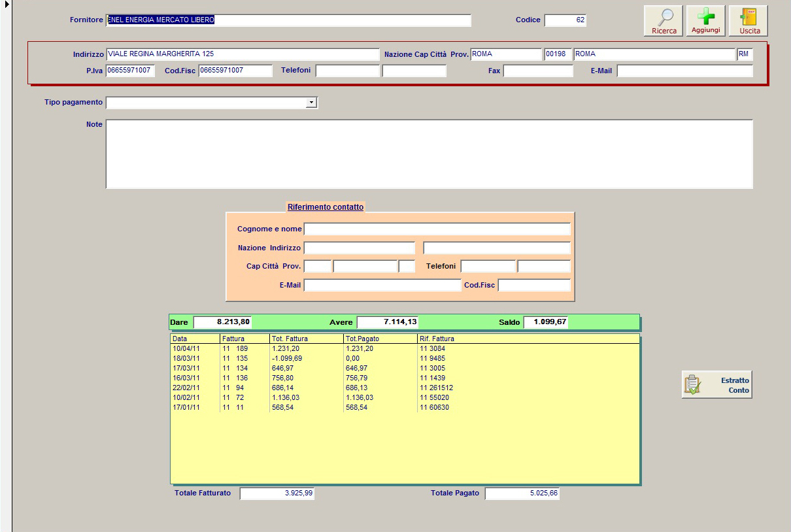
Task: Click the Tot. Fattura column header
Action: coord(306,339)
